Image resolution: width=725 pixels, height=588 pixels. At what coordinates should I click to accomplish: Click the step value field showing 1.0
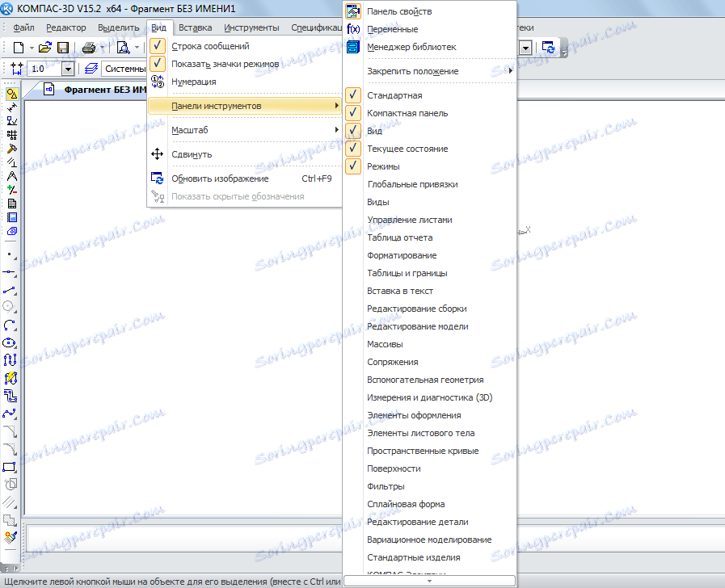click(x=44, y=69)
